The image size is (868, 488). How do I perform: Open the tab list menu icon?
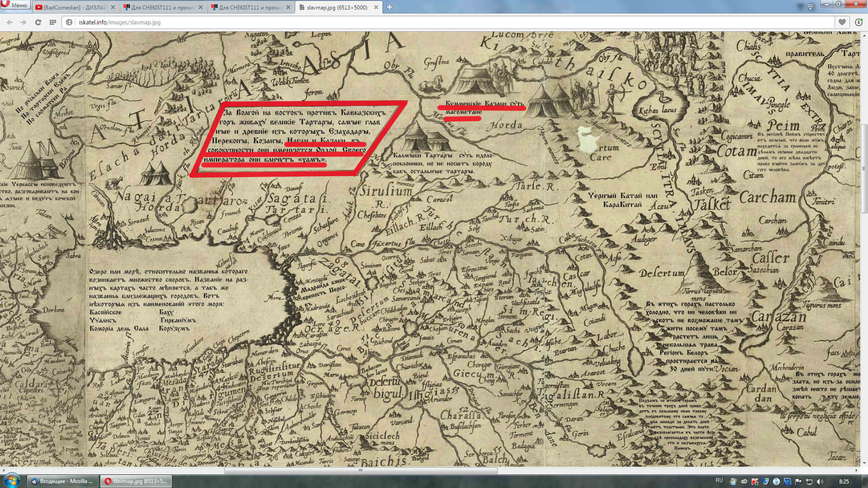click(x=810, y=7)
